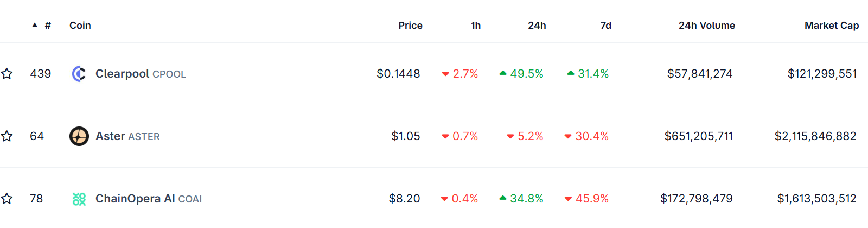
Task: Click Clearpool's 49.5% 24h change value
Action: click(526, 74)
